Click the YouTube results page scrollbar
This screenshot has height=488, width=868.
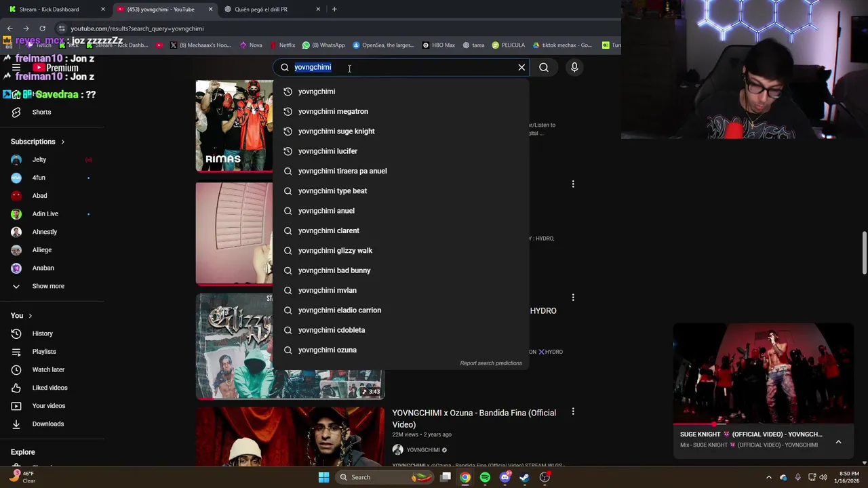[864, 253]
